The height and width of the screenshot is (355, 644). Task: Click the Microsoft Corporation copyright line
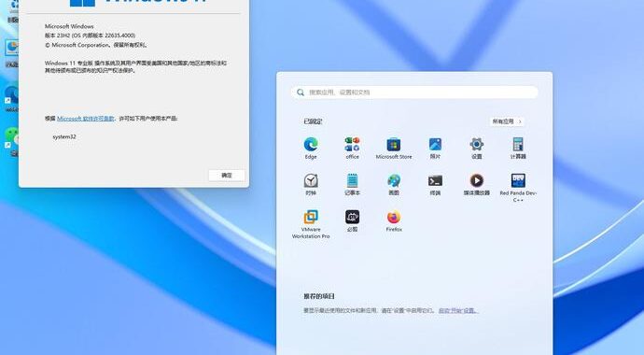point(96,45)
